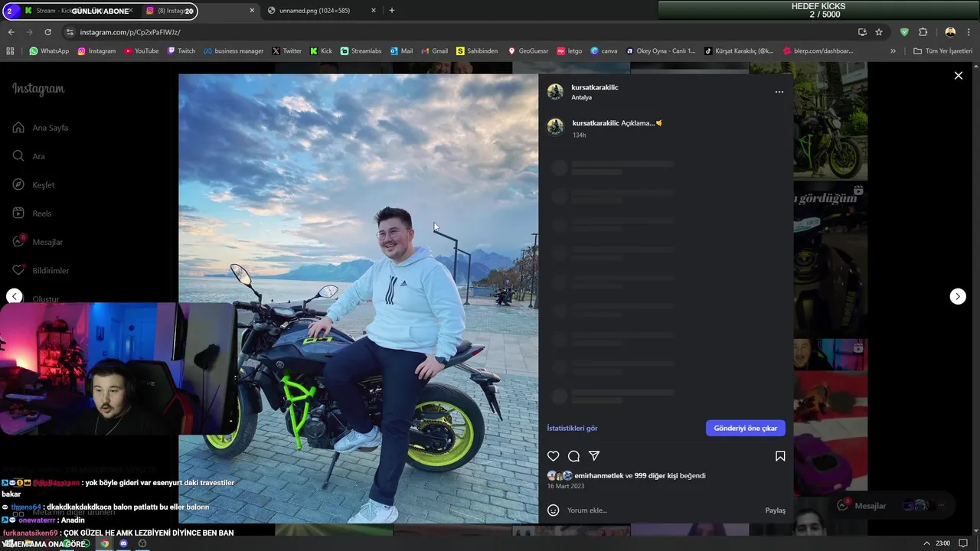Viewport: 980px width, 551px height.
Task: Open the Twitter bookmark
Action: coord(286,51)
